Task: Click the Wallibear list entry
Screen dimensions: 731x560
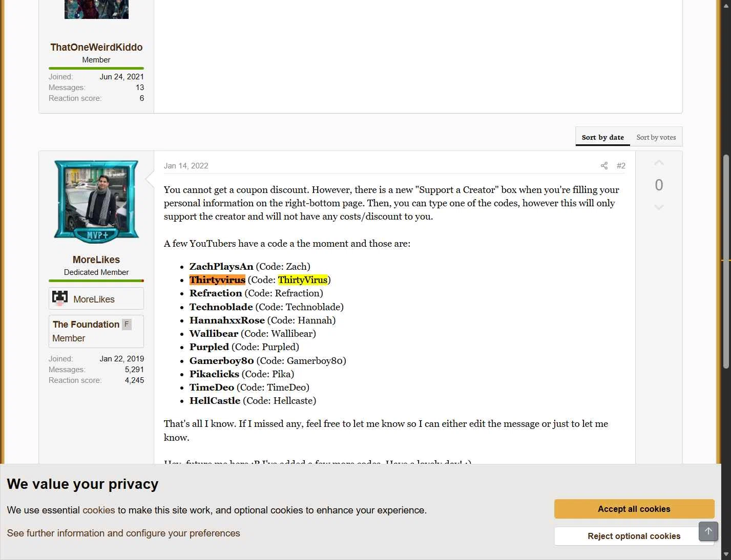Action: [253, 334]
